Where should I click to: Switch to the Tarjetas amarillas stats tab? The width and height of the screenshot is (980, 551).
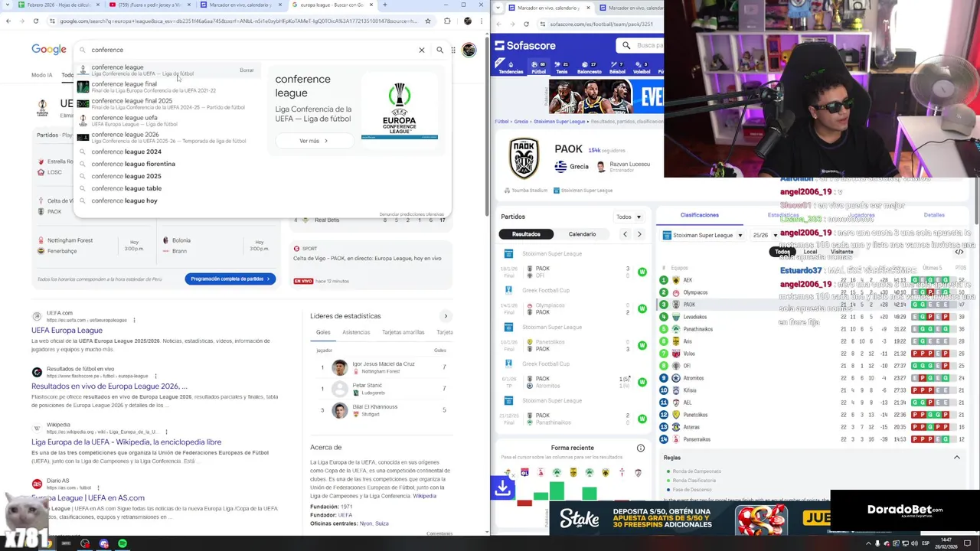click(x=403, y=332)
